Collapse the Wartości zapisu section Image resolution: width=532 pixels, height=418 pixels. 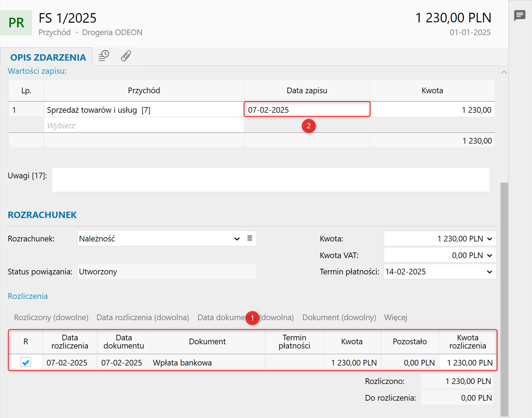[504, 72]
